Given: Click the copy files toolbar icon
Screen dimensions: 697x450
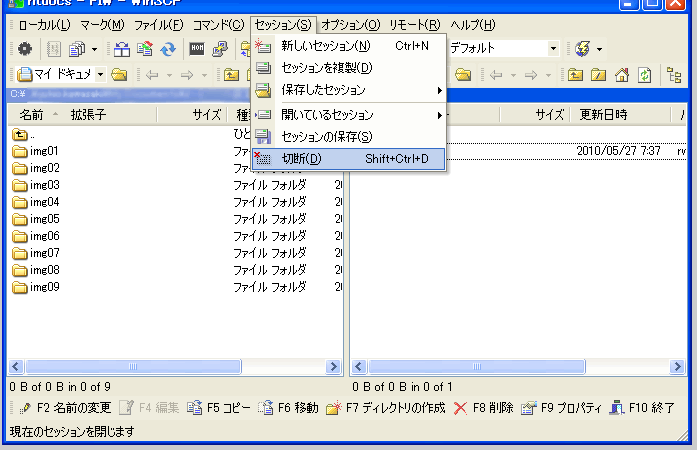Looking at the screenshot, I should pos(77,49).
